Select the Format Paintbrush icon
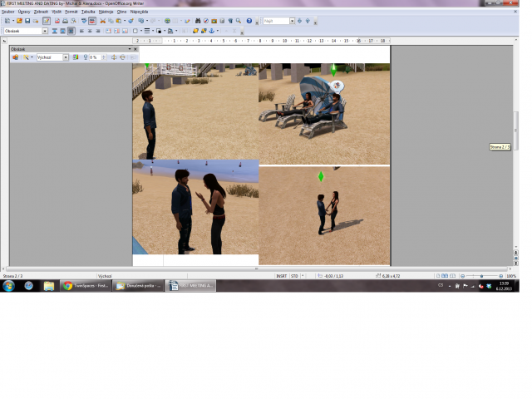 131,21
